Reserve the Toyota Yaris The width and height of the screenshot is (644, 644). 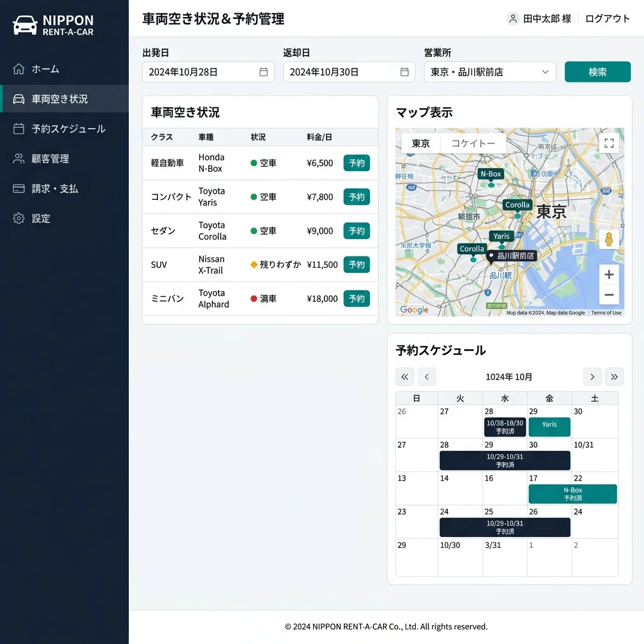357,197
